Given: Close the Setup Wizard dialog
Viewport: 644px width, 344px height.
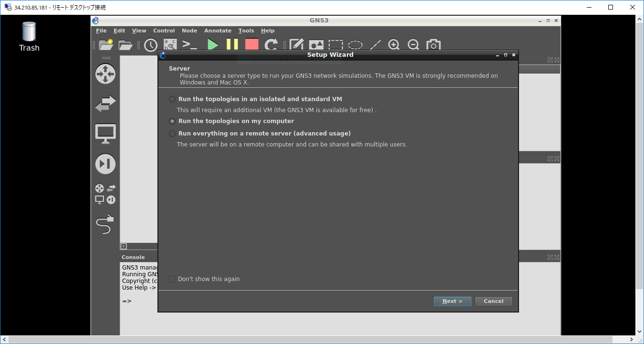Looking at the screenshot, I should 514,55.
